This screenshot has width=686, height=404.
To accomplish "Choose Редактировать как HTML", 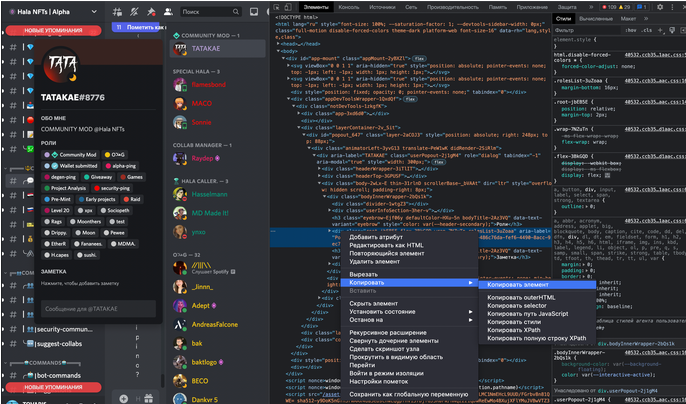I will tap(386, 245).
